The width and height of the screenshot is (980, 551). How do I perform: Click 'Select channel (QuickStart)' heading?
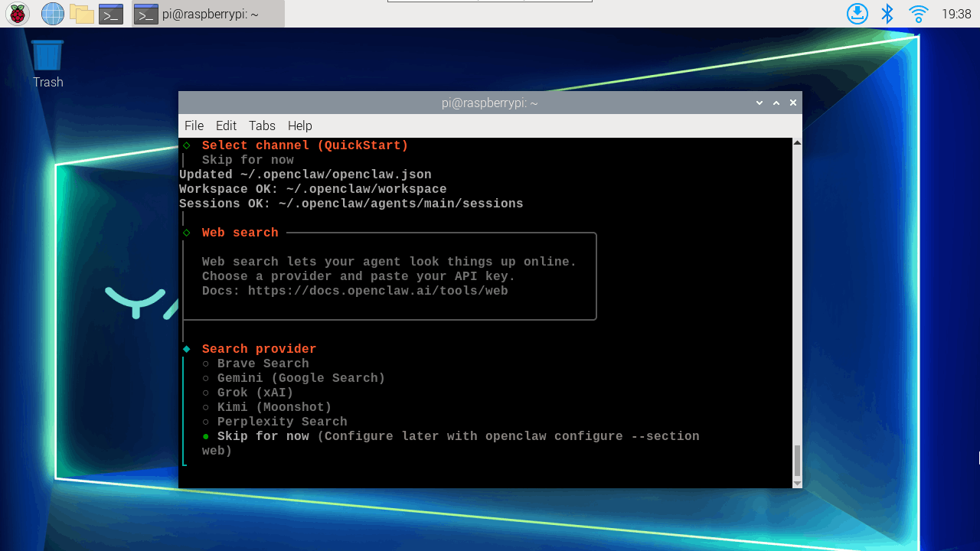coord(305,145)
